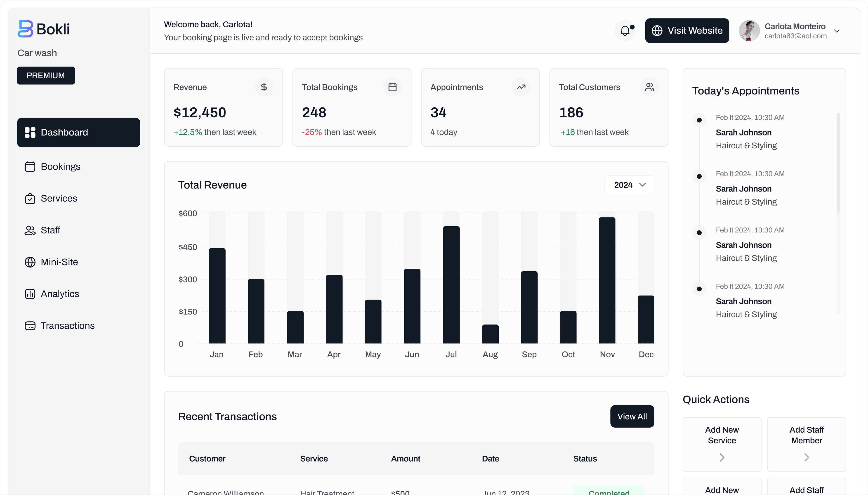Click the Staff sidebar icon
Screen dimensions: 868x495
pyautogui.click(x=30, y=230)
